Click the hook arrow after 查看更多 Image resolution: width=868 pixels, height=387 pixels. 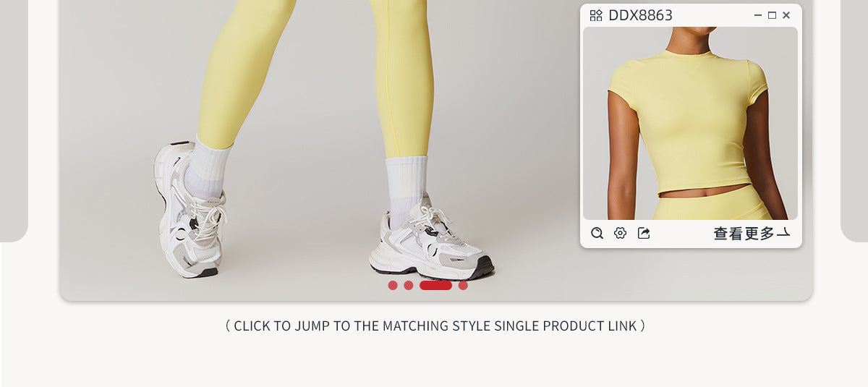pos(783,234)
